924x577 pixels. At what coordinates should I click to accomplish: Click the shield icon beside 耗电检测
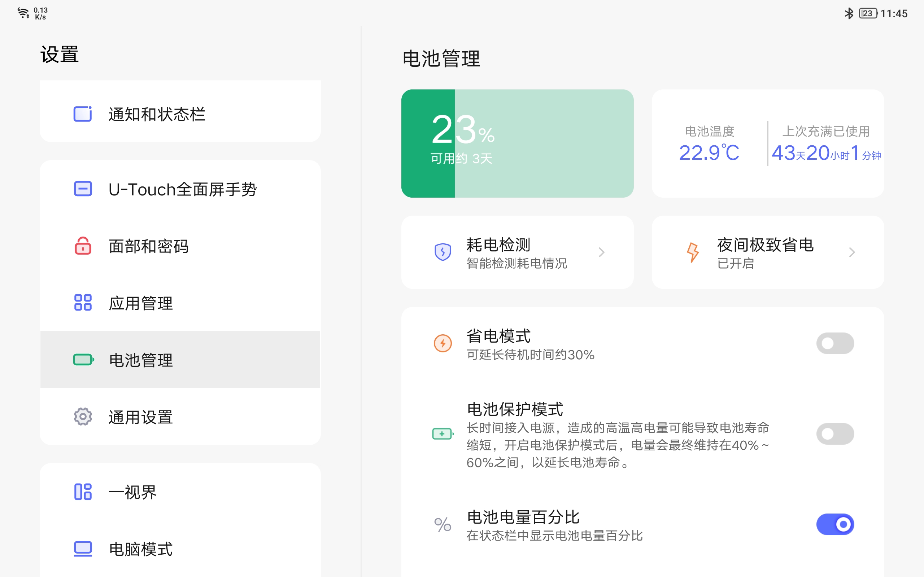pos(442,252)
